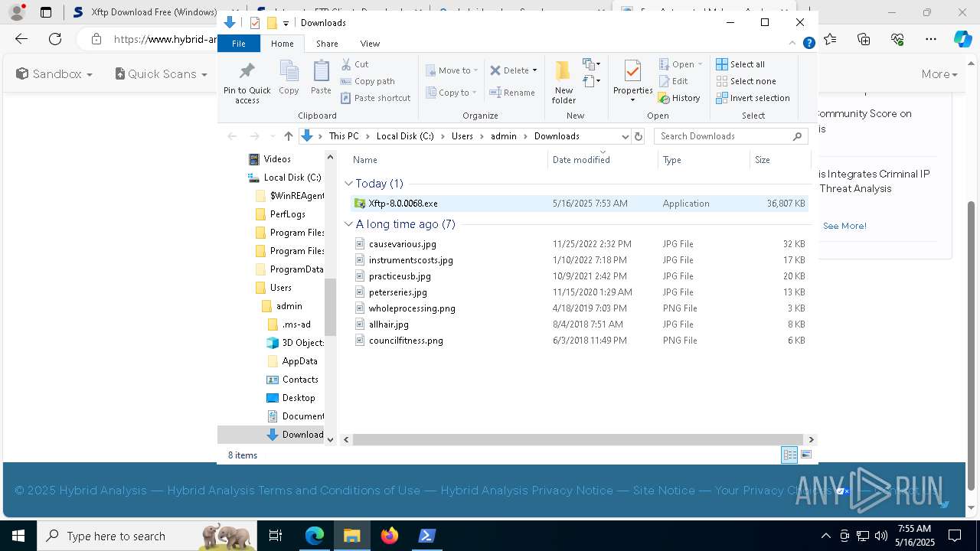Create a New folder from ribbon
Screen dimensions: 980x551
pyautogui.click(x=563, y=82)
